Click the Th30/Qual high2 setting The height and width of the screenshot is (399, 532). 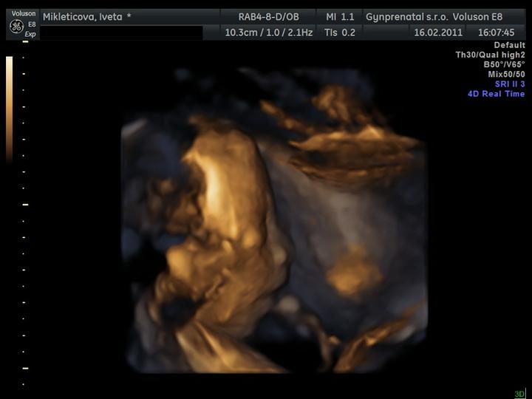pyautogui.click(x=491, y=55)
